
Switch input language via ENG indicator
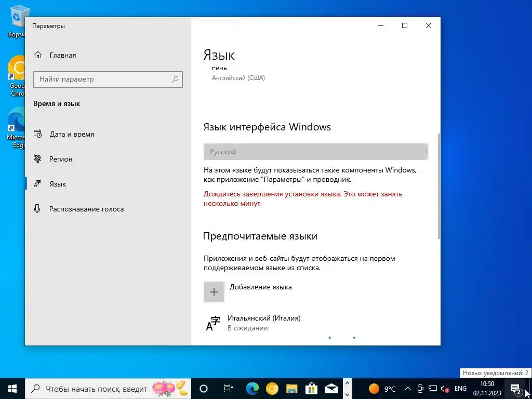[x=460, y=389]
